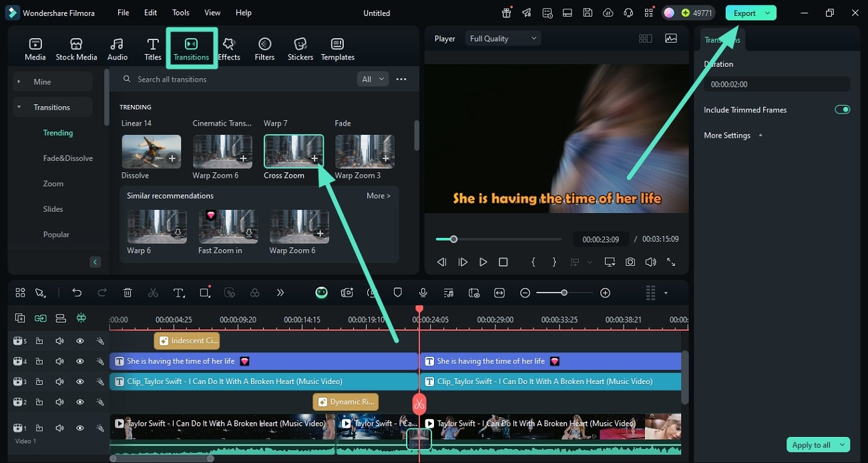Click the undo icon in timeline toolbar
868x463 pixels.
pyautogui.click(x=77, y=293)
